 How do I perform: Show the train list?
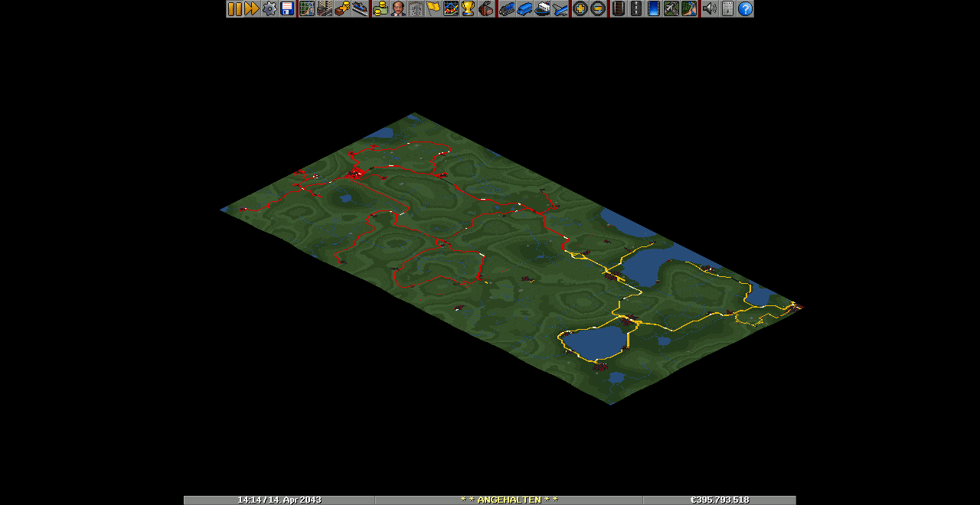pyautogui.click(x=507, y=8)
